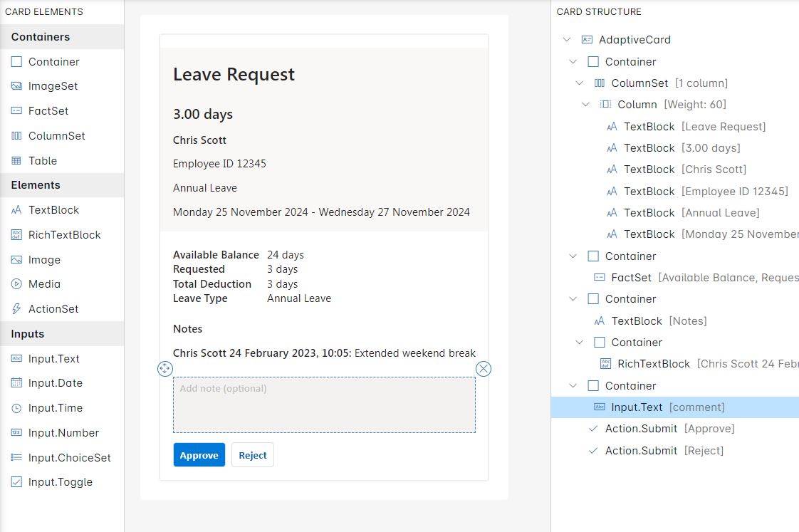Click the Elements section header

pos(62,185)
